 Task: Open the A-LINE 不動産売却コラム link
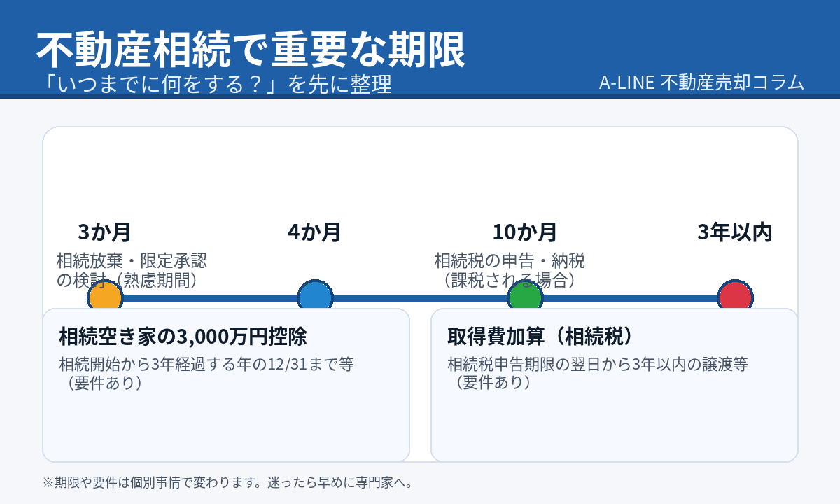click(x=701, y=82)
